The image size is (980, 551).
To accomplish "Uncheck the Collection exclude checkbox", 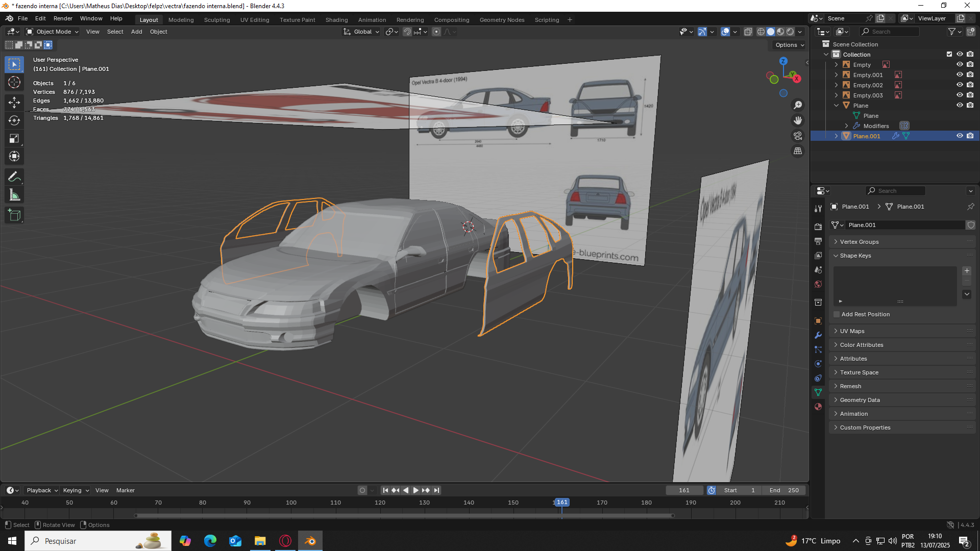I will pos(949,55).
